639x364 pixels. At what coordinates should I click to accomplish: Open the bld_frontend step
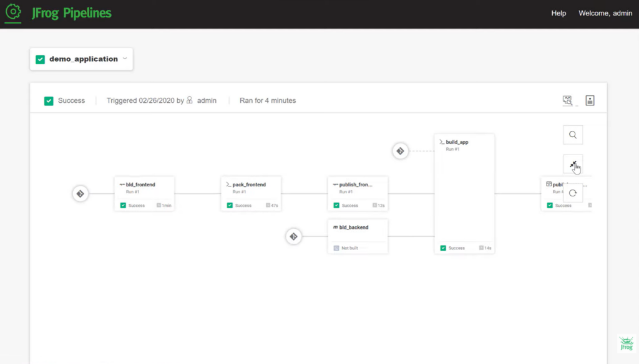pyautogui.click(x=144, y=194)
